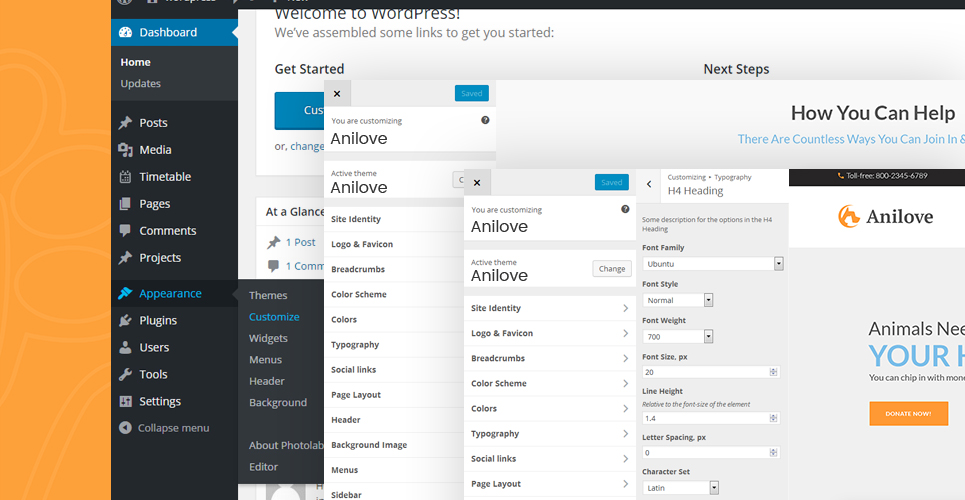
Task: Click the Media library icon
Action: 125,150
